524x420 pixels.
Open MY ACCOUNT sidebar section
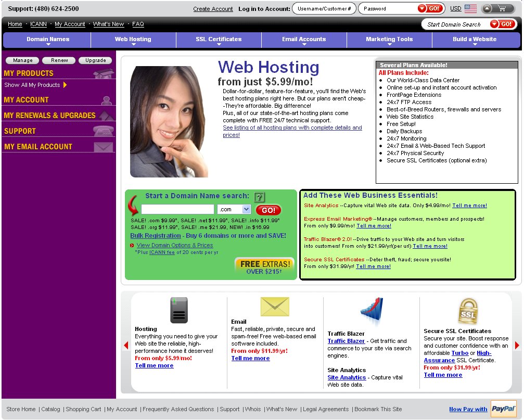tap(26, 100)
